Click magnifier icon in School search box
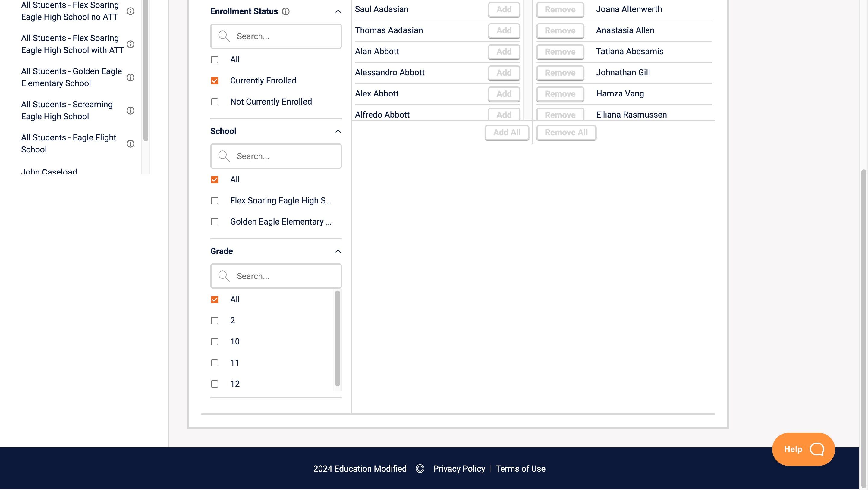This screenshot has height=490, width=868. point(224,156)
